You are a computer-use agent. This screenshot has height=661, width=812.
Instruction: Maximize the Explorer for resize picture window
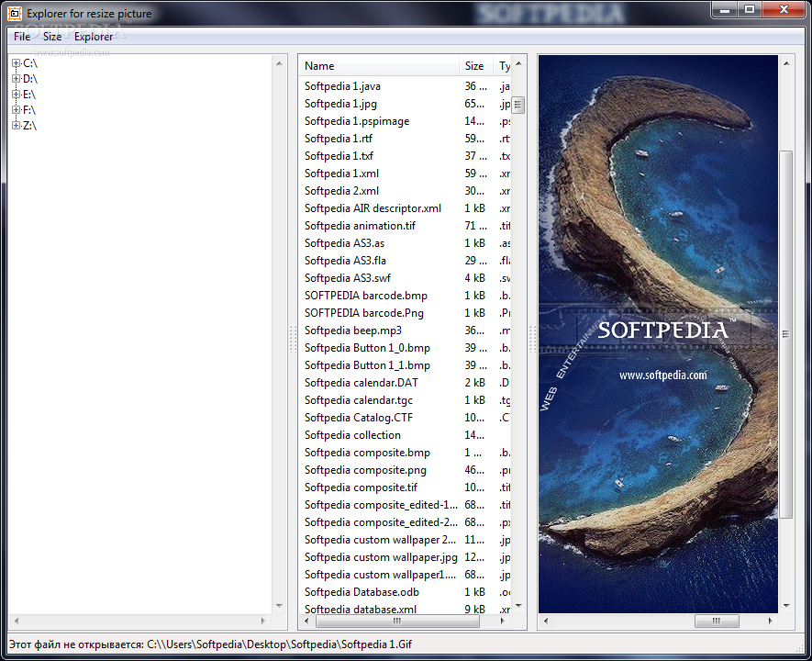pyautogui.click(x=750, y=10)
